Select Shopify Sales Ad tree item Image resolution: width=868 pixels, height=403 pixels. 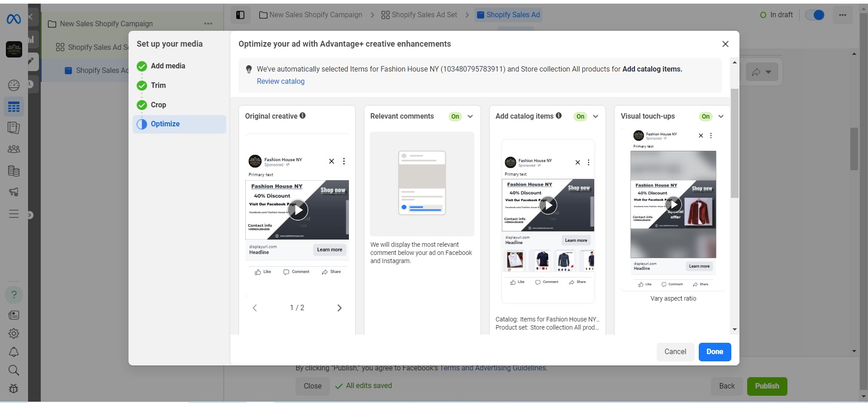(x=97, y=70)
